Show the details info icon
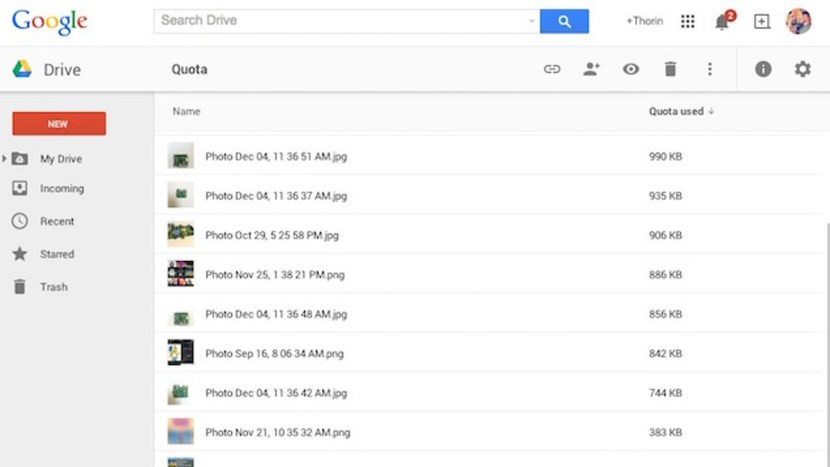Screen dimensions: 830x467 763,69
